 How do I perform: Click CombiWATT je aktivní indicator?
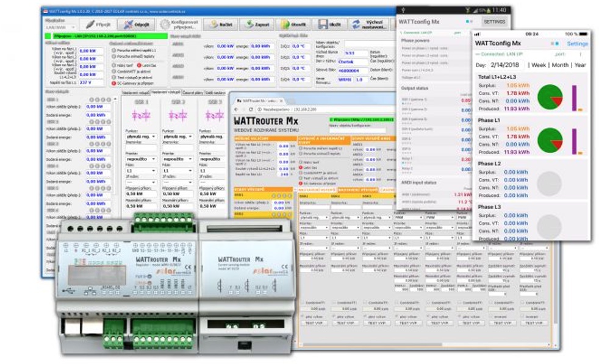(x=114, y=71)
